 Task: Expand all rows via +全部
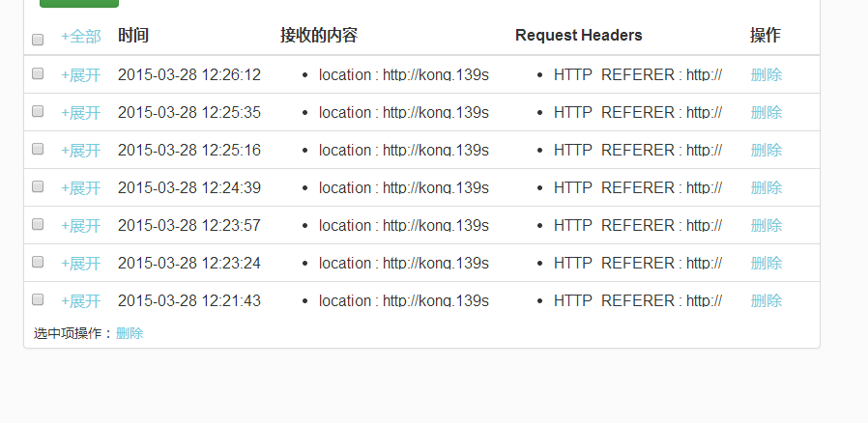coord(81,37)
